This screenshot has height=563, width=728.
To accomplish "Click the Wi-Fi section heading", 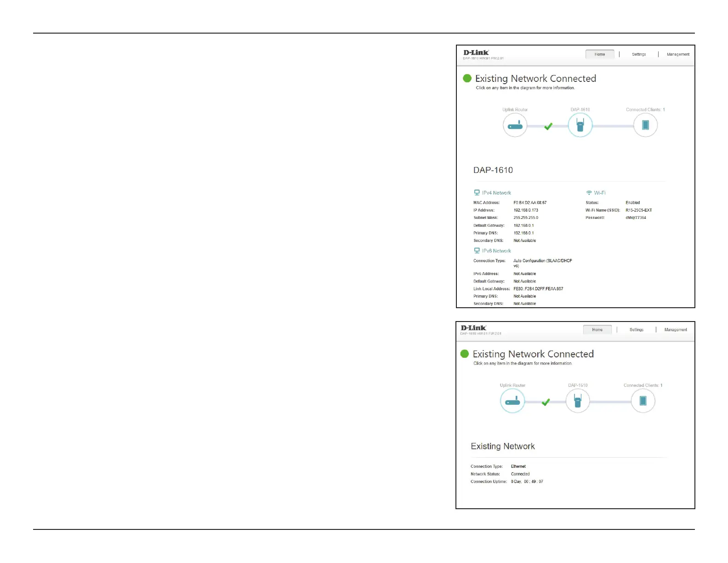I will [x=600, y=193].
